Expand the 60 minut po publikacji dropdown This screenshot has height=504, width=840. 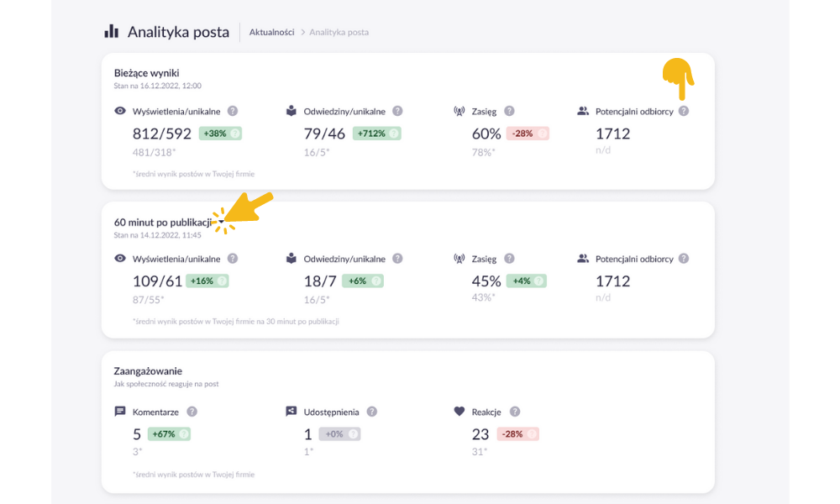pos(221,222)
